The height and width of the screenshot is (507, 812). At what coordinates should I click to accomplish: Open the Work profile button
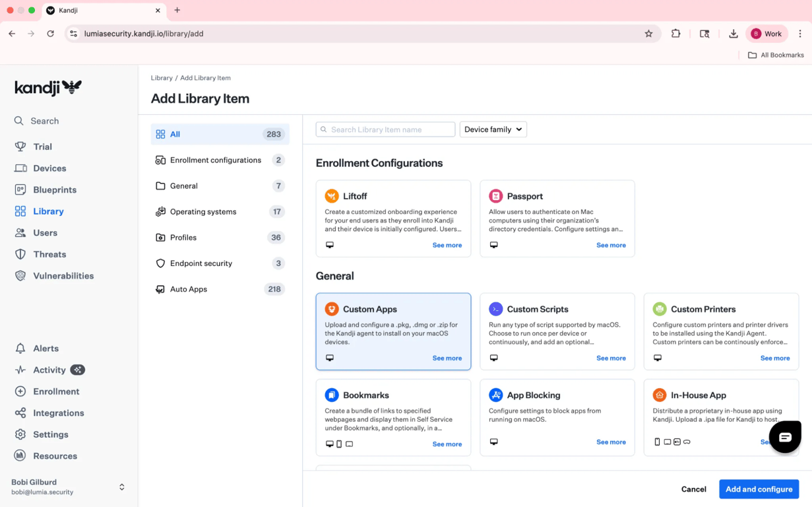click(x=766, y=34)
